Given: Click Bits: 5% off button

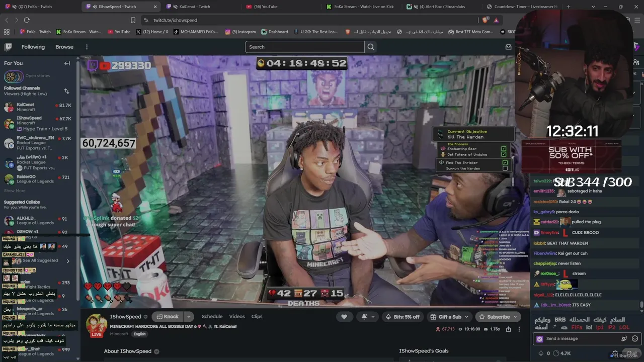Looking at the screenshot, I should coord(403,317).
